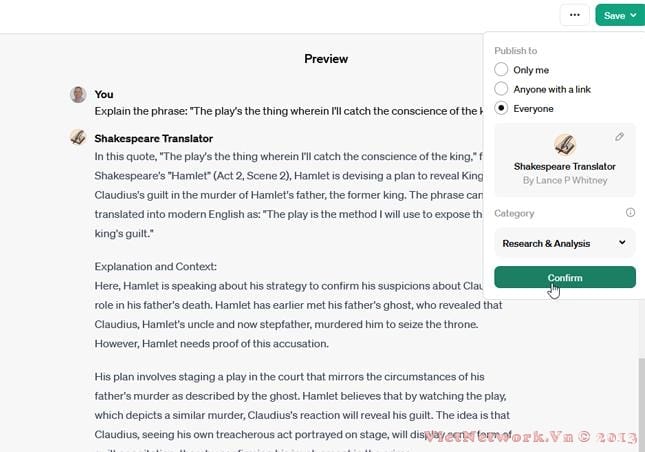Click the Shakespeare Translator name in publish card

click(x=565, y=166)
